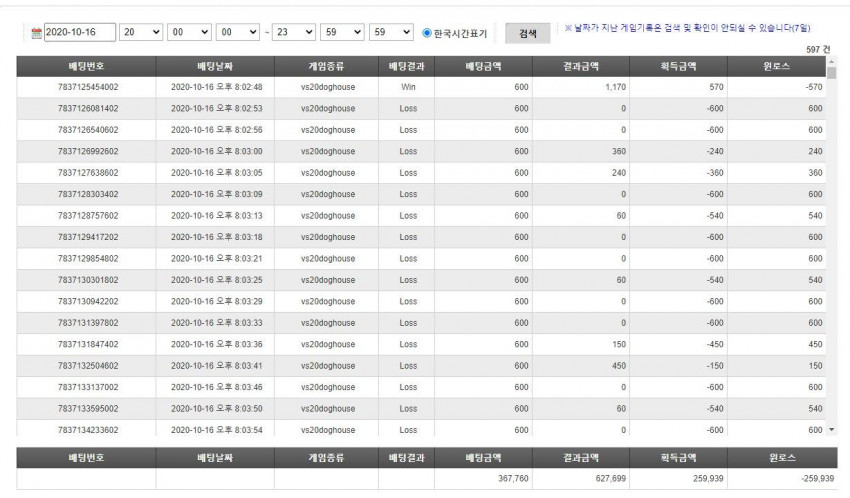
Task: Open start second dropdown showing 00
Action: [x=237, y=33]
